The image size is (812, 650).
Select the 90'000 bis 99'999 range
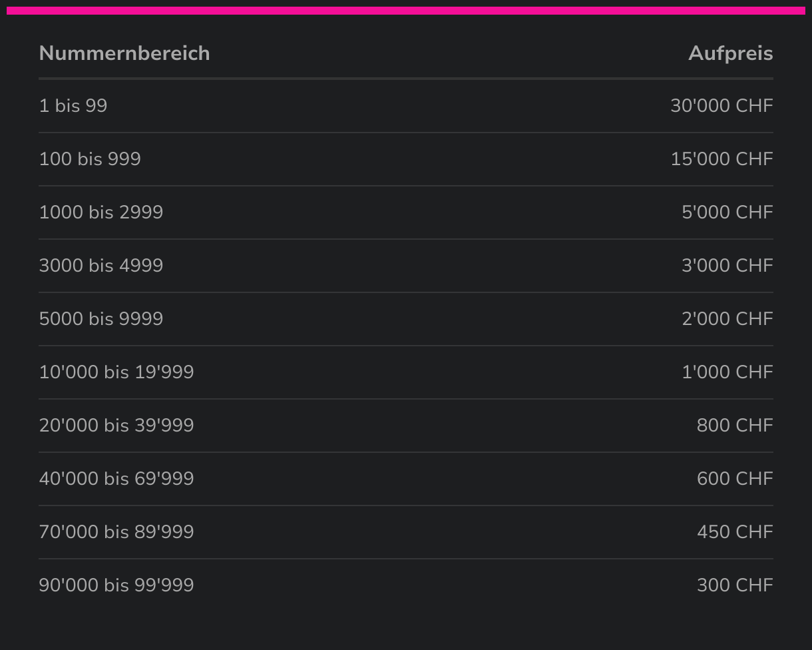pyautogui.click(x=116, y=585)
